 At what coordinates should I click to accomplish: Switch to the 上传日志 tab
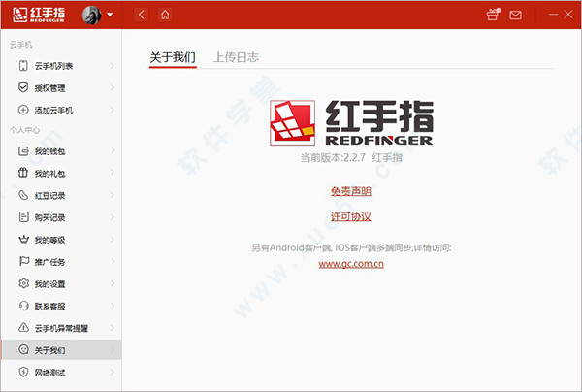click(236, 57)
